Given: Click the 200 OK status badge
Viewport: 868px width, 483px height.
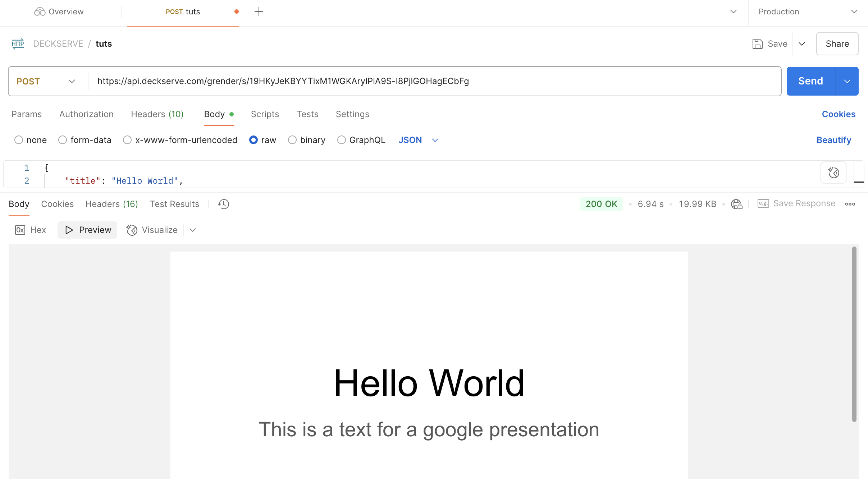Looking at the screenshot, I should coord(601,204).
